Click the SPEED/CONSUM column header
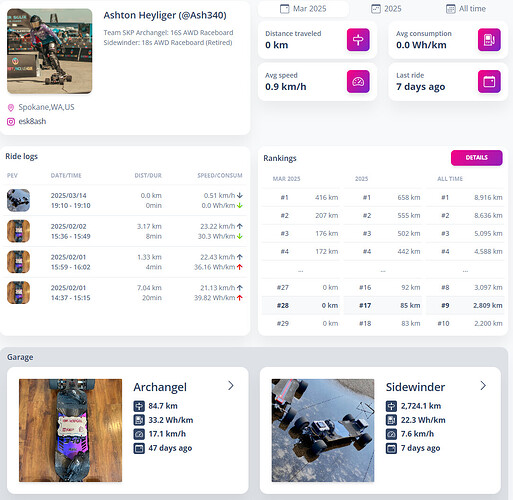 click(x=220, y=176)
